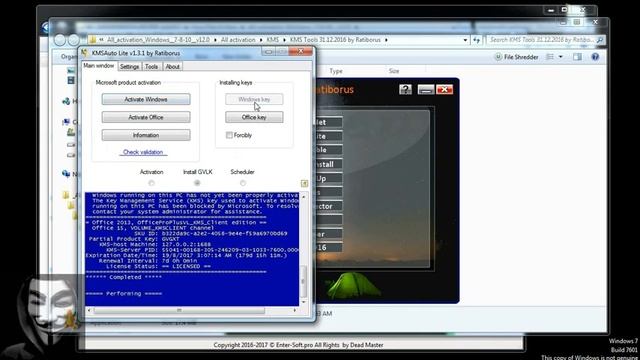Screen dimensions: 640x360
Task: Click the 'KMS Tools 31.12.2016 by Ratiborus' breadcrumb
Action: [x=335, y=40]
